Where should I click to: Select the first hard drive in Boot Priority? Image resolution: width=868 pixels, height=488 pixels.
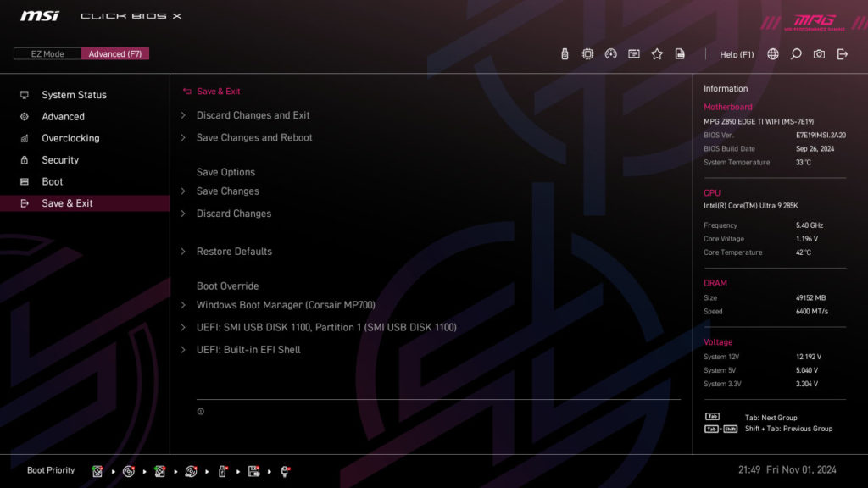tap(97, 470)
